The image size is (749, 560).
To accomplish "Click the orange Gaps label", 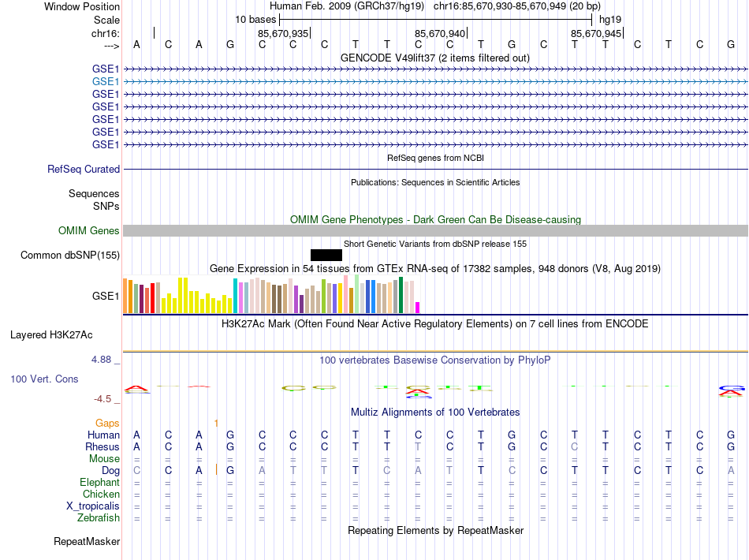I will 107,423.
